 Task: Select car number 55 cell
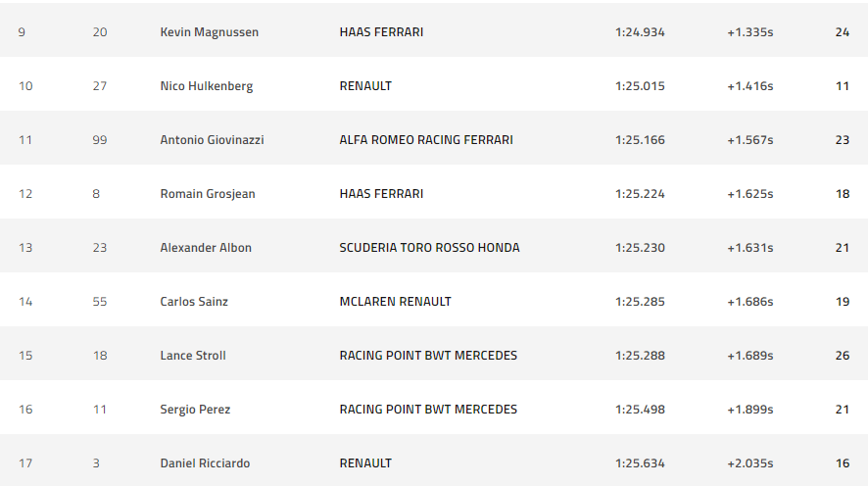(x=100, y=302)
